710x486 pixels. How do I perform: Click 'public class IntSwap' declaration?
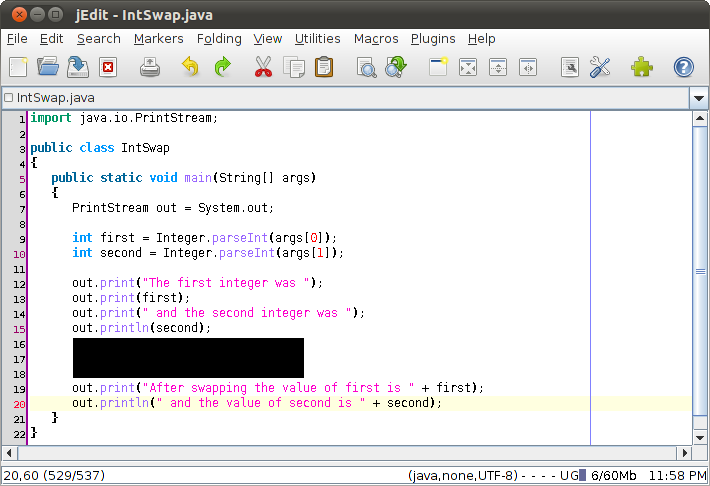[x=100, y=148]
